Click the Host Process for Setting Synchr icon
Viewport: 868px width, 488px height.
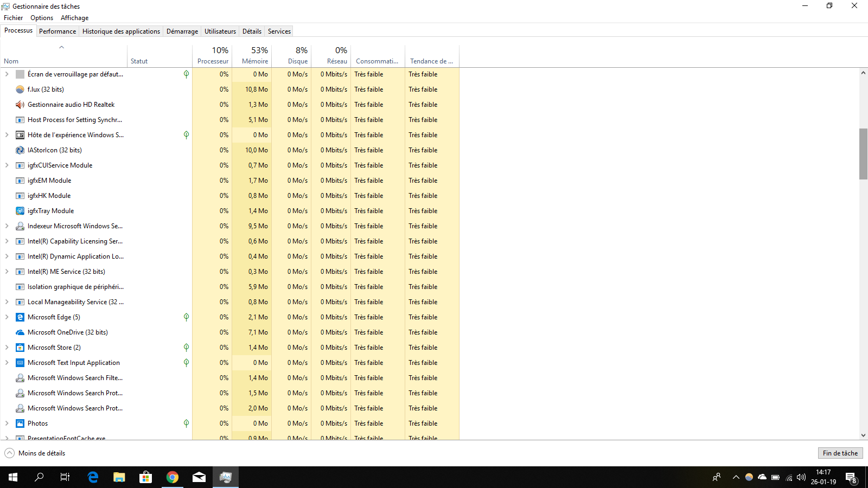(20, 120)
